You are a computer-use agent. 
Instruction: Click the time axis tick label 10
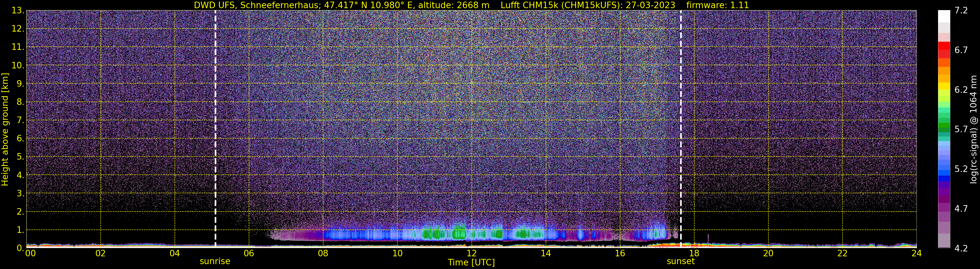point(397,253)
